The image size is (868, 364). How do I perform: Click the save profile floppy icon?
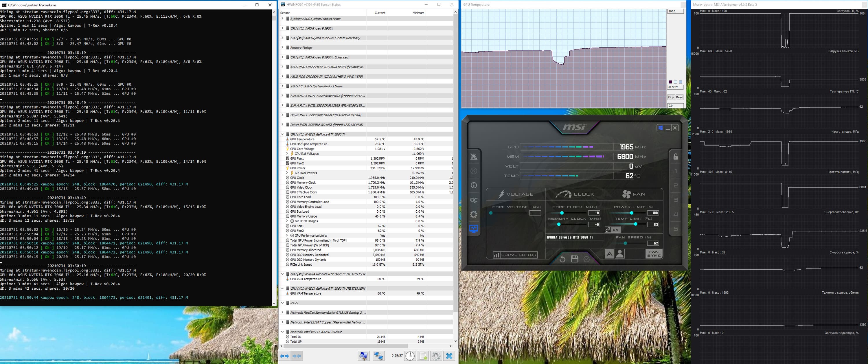point(575,259)
